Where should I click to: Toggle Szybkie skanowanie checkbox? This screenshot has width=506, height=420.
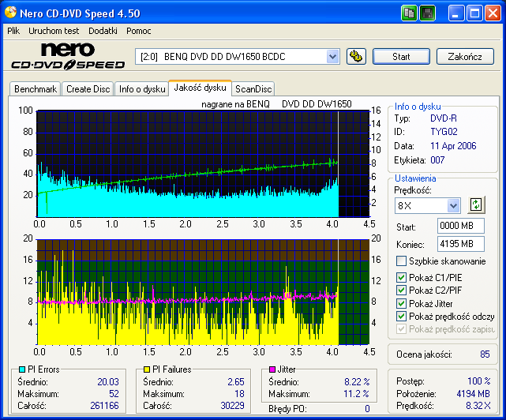[x=401, y=261]
